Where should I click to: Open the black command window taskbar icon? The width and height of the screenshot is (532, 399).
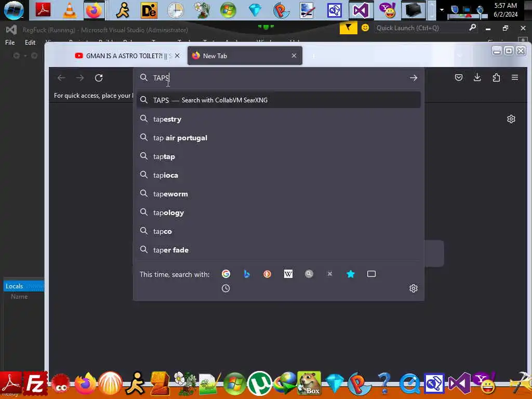[x=413, y=10]
